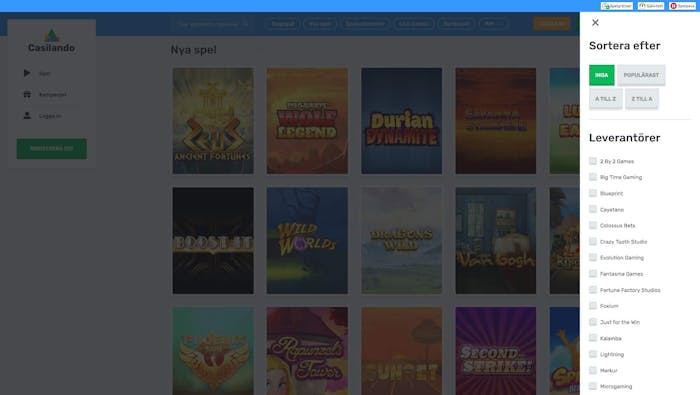Sort games by POPULÄRAST
Viewport: 700px width, 395px height.
point(641,75)
